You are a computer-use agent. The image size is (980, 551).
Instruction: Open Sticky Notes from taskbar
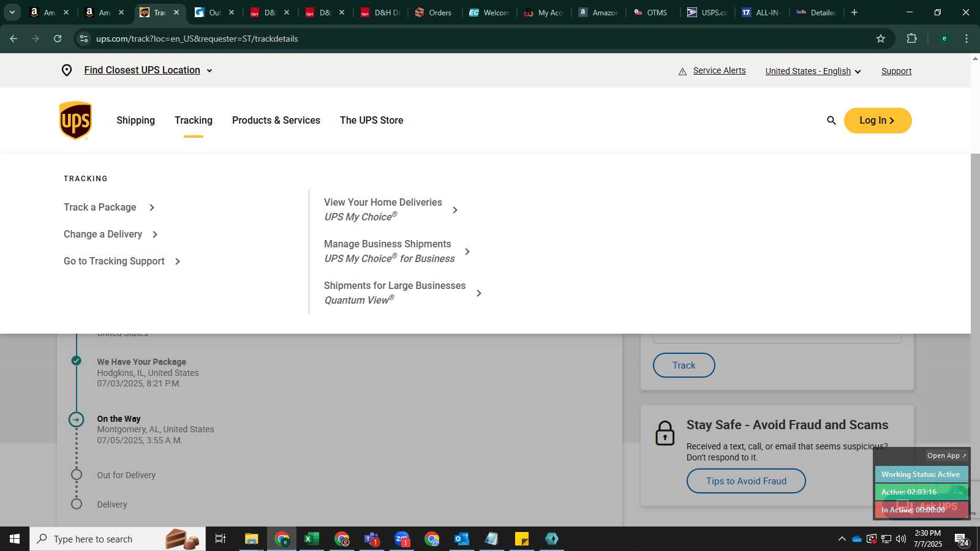click(x=522, y=539)
